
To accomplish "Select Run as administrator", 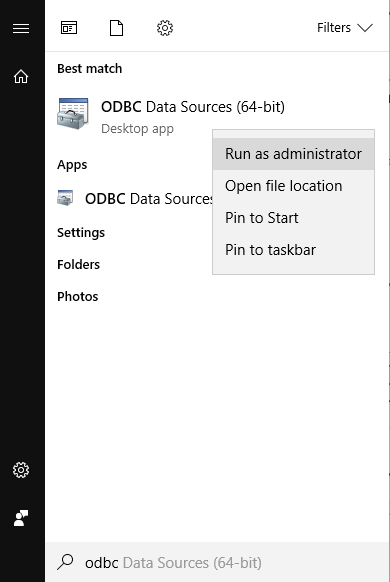I will pyautogui.click(x=294, y=154).
